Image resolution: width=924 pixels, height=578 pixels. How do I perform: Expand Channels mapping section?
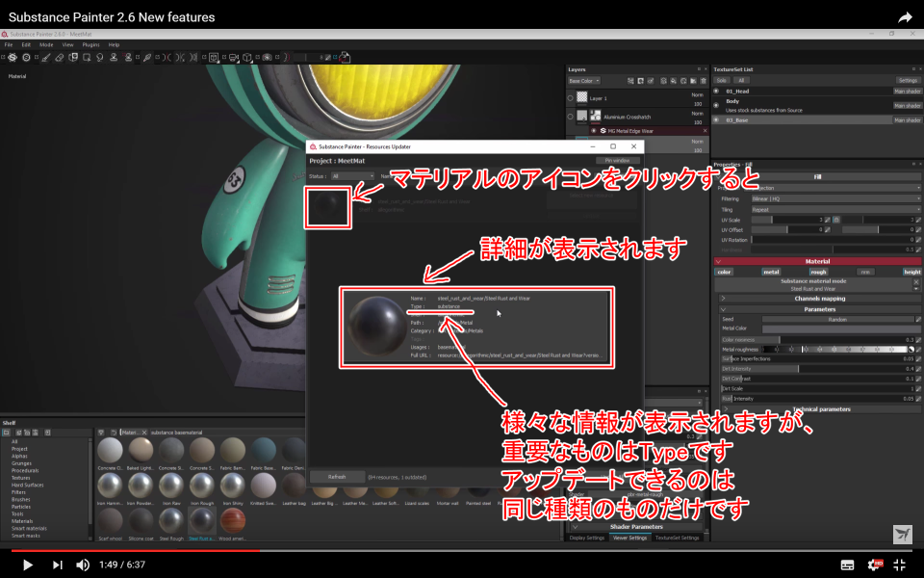pos(820,299)
